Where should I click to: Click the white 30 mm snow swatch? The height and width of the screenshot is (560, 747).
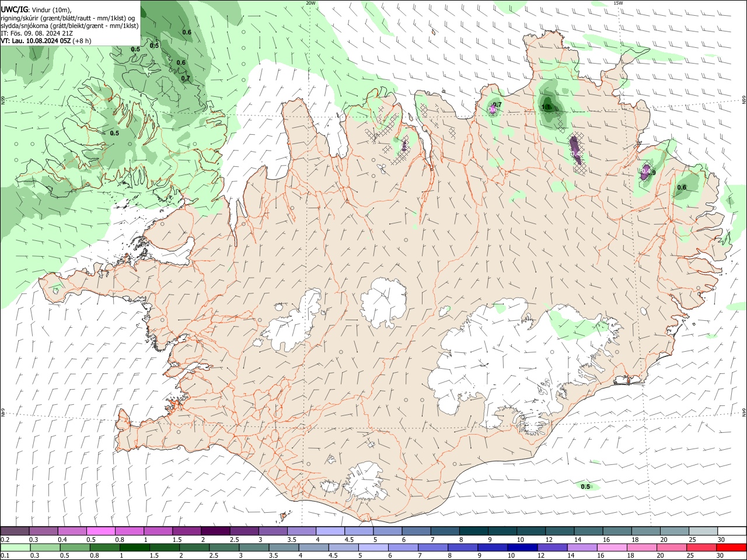[732, 531]
